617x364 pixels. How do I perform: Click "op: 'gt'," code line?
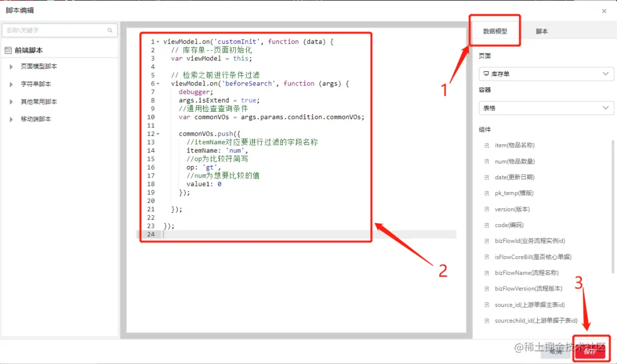(x=203, y=168)
